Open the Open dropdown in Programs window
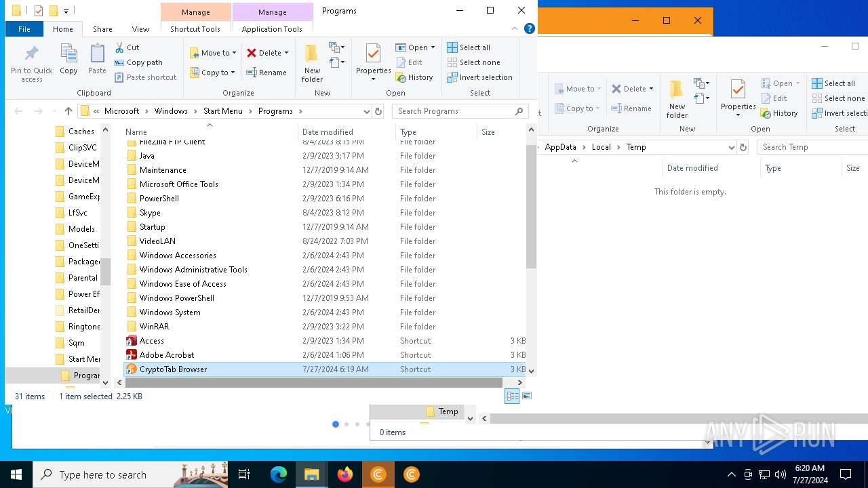The height and width of the screenshot is (488, 868). click(415, 47)
